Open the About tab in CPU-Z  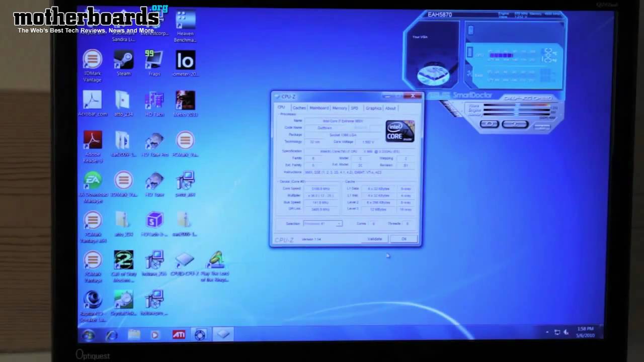coord(390,108)
